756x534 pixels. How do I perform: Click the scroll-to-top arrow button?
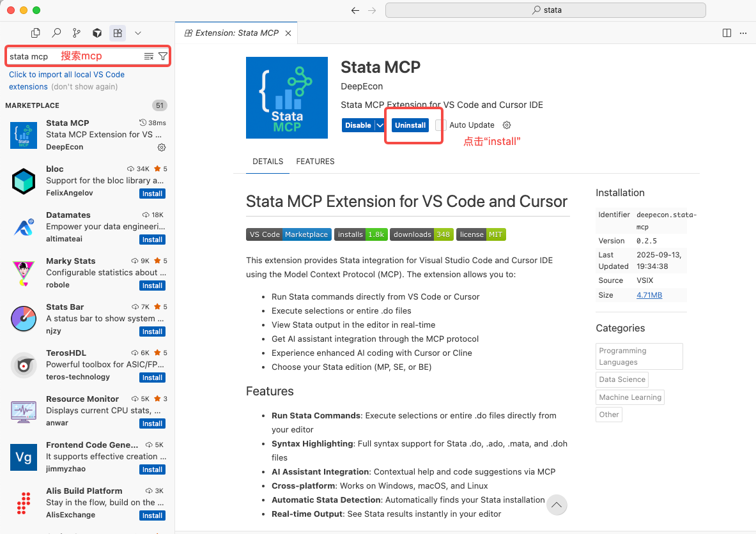[557, 505]
